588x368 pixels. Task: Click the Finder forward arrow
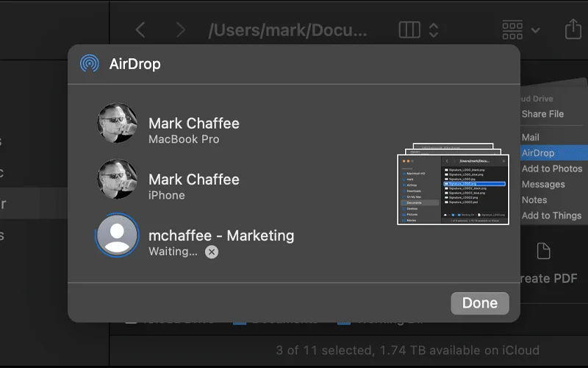click(x=181, y=29)
